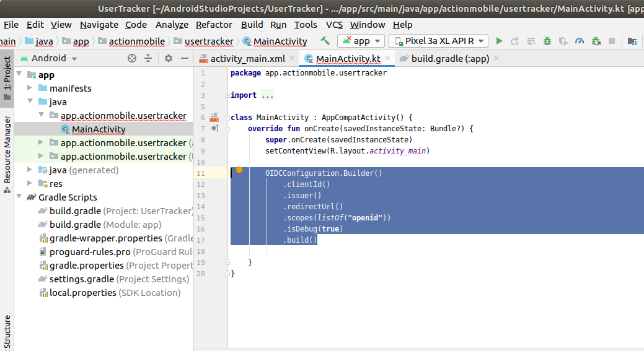Hide the Project panel with minus icon
The image size is (644, 351).
(x=185, y=58)
